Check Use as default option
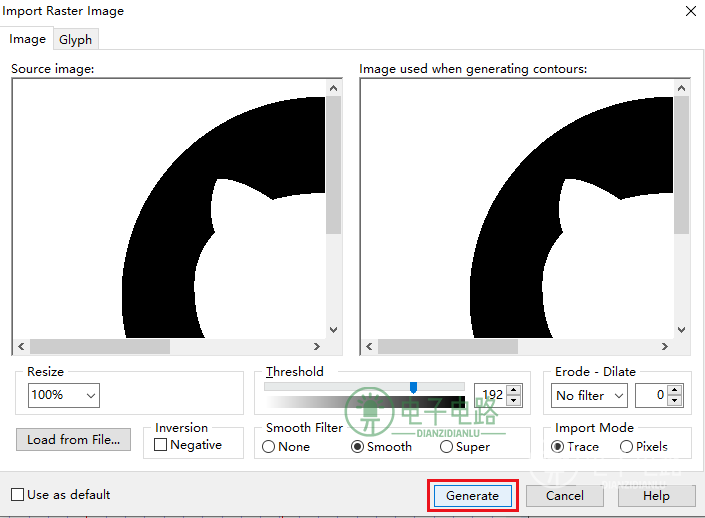This screenshot has height=518, width=705. 18,495
